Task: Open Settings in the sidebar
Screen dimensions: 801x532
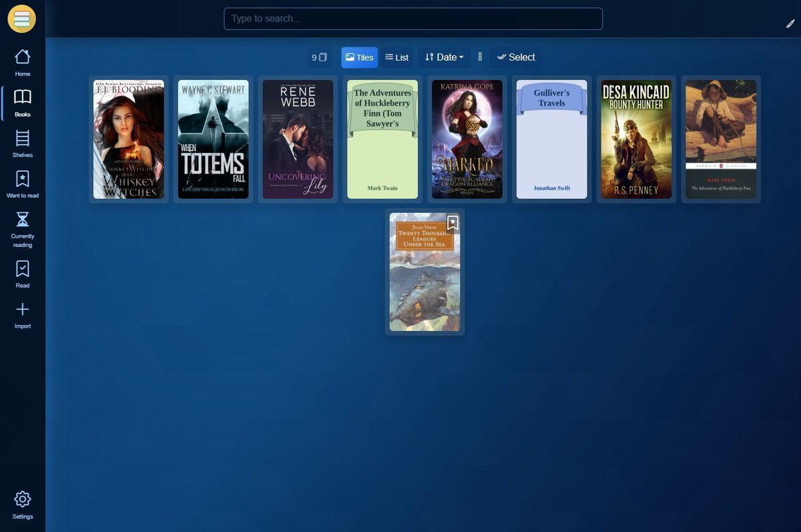Action: point(23,505)
